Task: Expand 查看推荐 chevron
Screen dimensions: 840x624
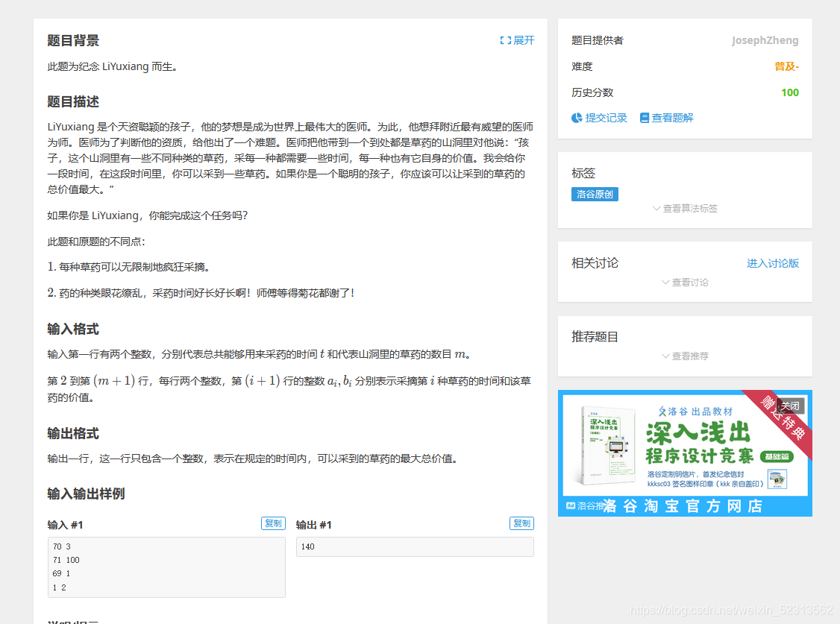Action: (x=665, y=356)
